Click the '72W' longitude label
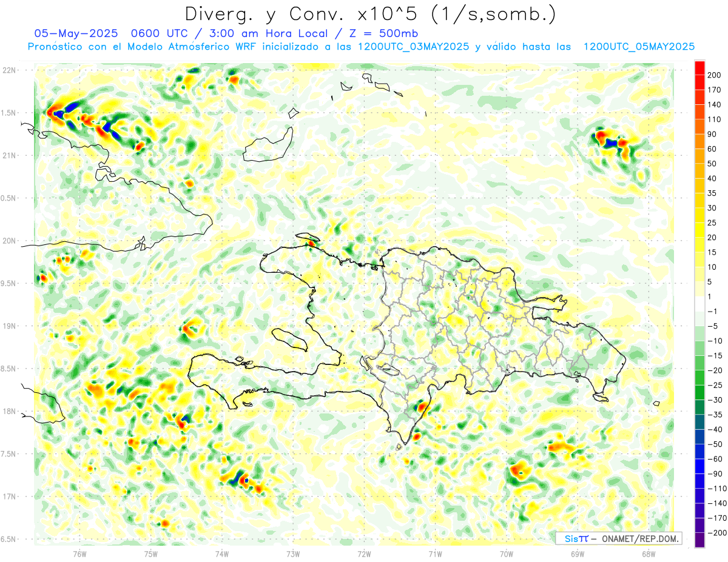The height and width of the screenshot is (562, 728). [364, 554]
